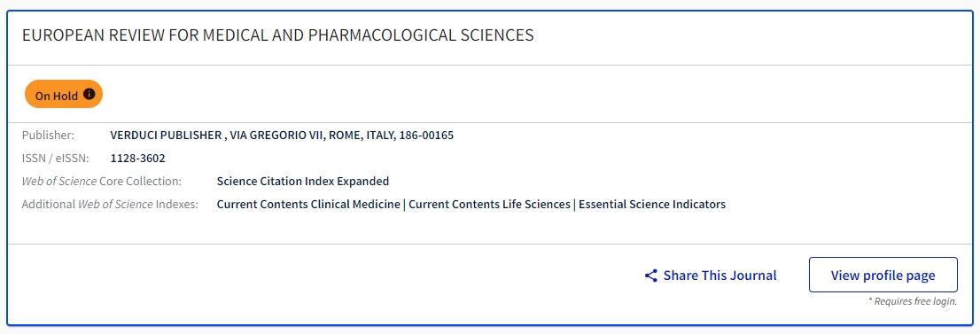Click the ISSN number 1128-3602

(138, 159)
